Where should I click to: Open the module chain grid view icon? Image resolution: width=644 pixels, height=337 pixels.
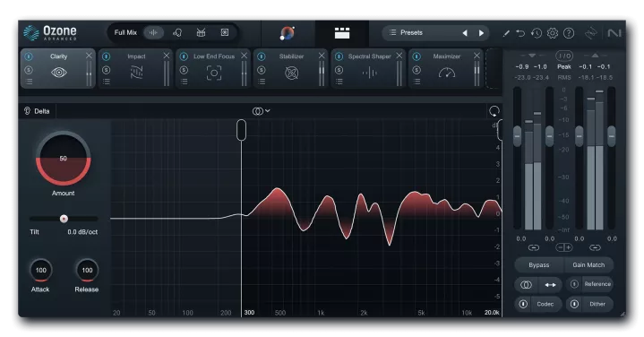click(x=342, y=33)
